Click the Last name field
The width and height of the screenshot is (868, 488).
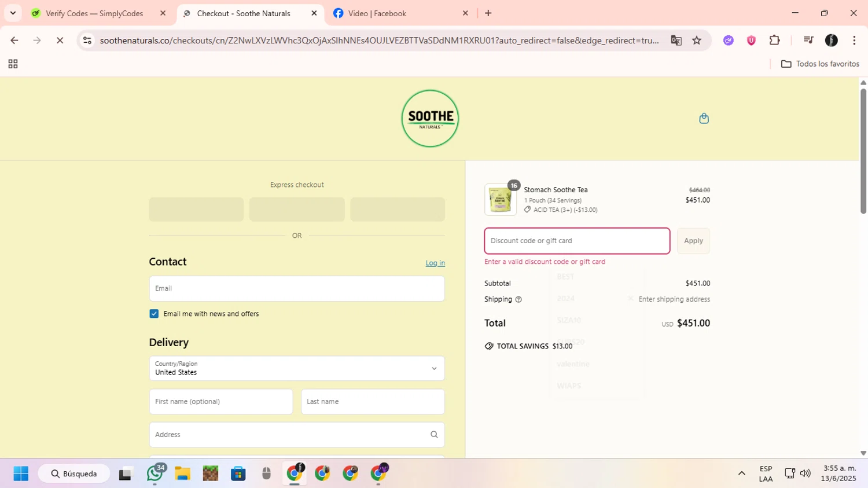[373, 402]
